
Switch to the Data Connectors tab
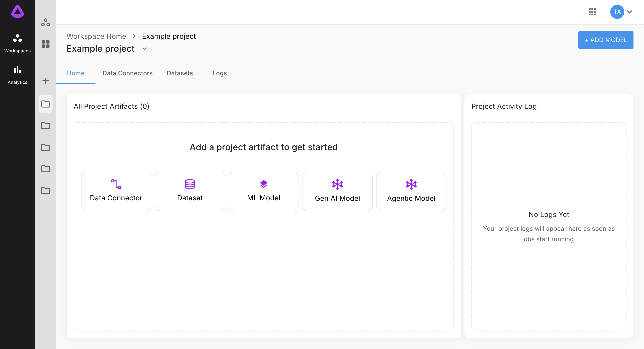pyautogui.click(x=127, y=73)
